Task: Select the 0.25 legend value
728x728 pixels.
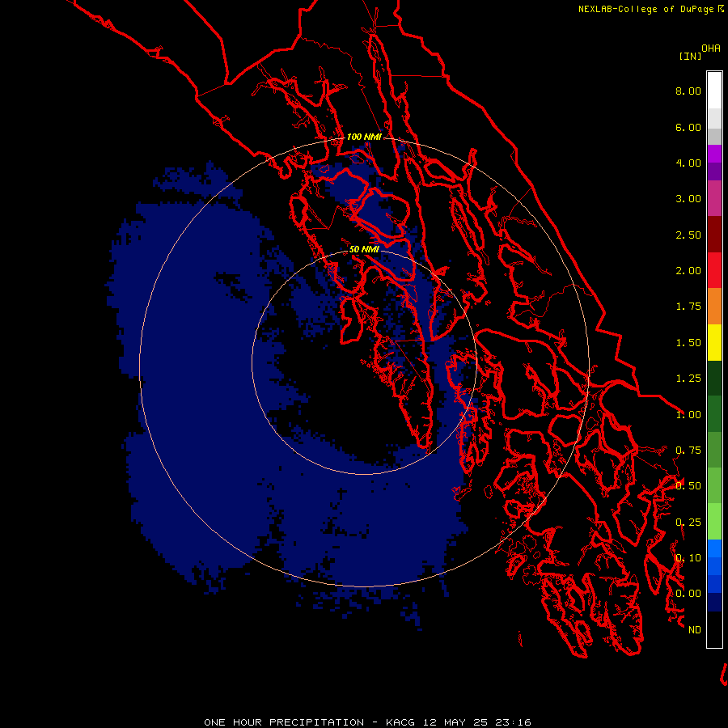Action: pyautogui.click(x=688, y=523)
